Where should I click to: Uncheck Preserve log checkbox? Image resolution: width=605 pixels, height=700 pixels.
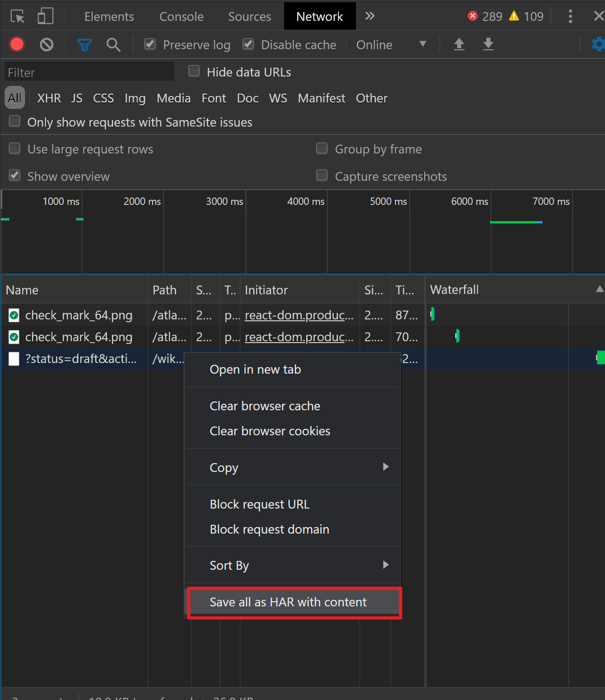(x=150, y=44)
